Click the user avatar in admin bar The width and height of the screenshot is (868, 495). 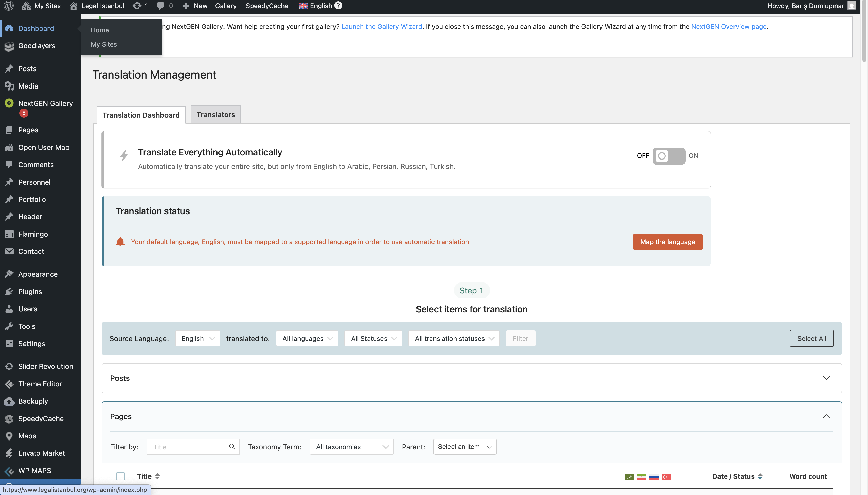(851, 6)
